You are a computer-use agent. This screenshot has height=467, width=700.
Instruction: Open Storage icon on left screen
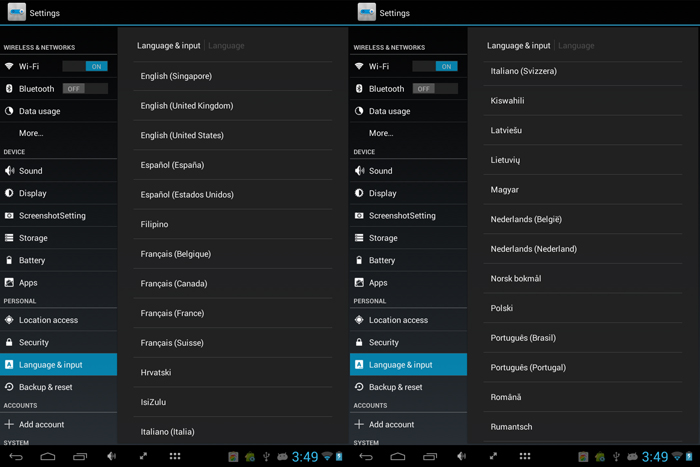9,238
